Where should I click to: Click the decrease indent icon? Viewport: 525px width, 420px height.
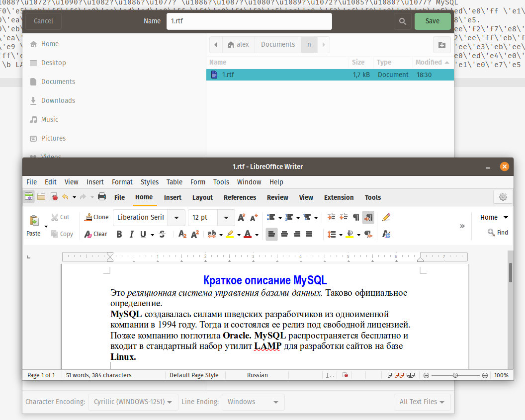tap(344, 218)
